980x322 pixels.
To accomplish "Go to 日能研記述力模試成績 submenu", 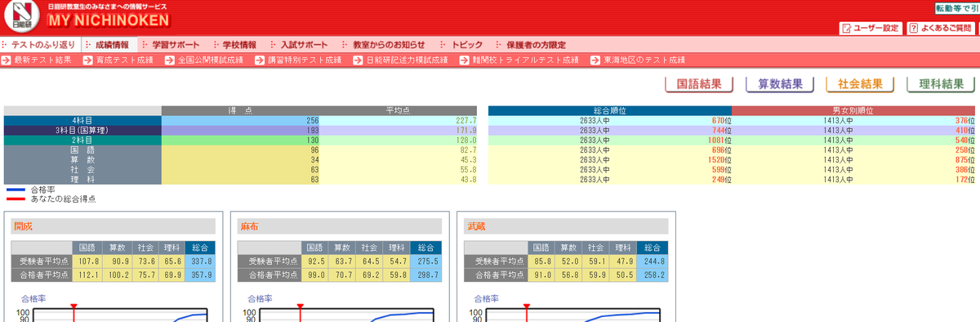I will [407, 60].
